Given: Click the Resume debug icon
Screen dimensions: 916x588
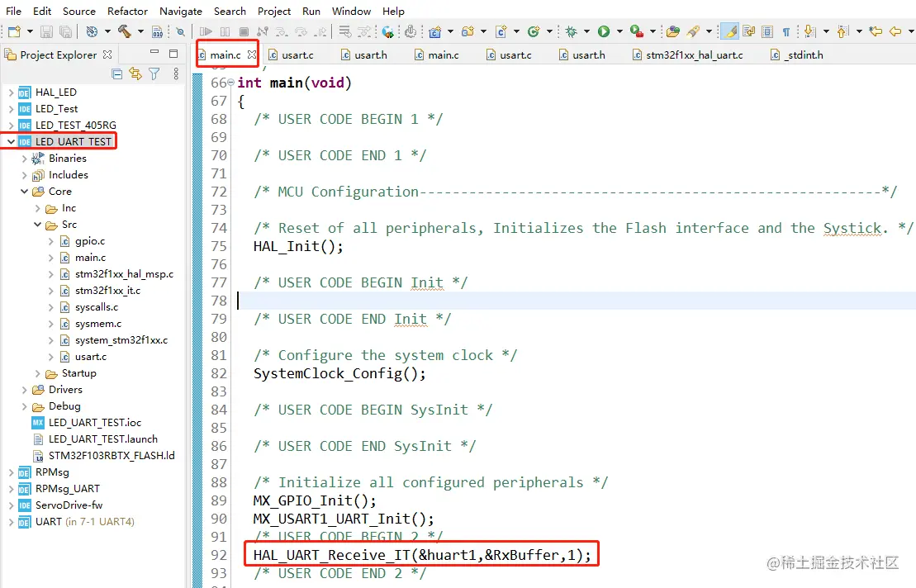Looking at the screenshot, I should click(206, 31).
